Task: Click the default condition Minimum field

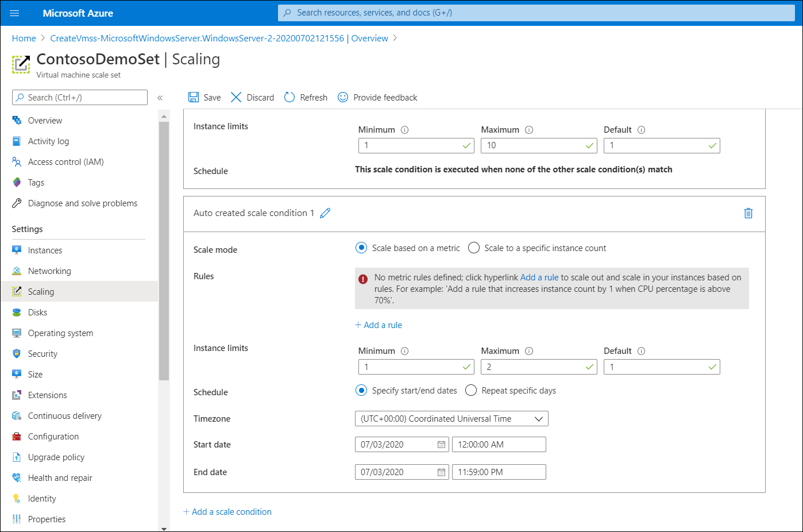Action: [416, 145]
